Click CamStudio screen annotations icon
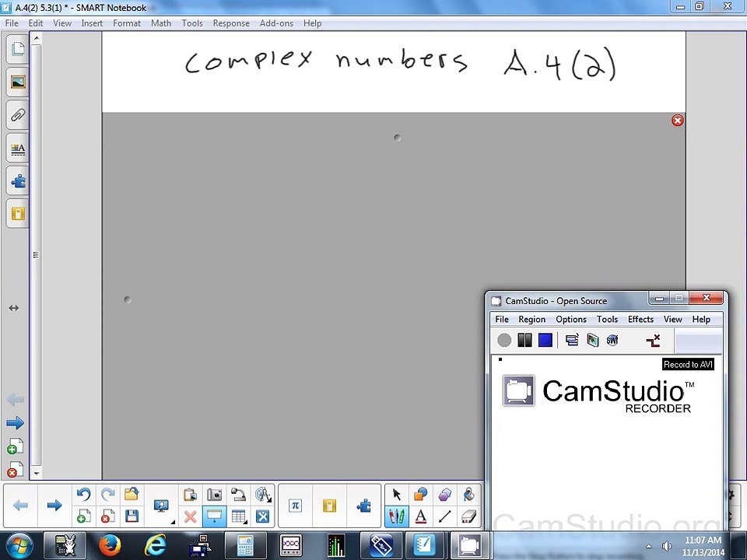Viewport: 747px width, 560px height. tap(592, 340)
